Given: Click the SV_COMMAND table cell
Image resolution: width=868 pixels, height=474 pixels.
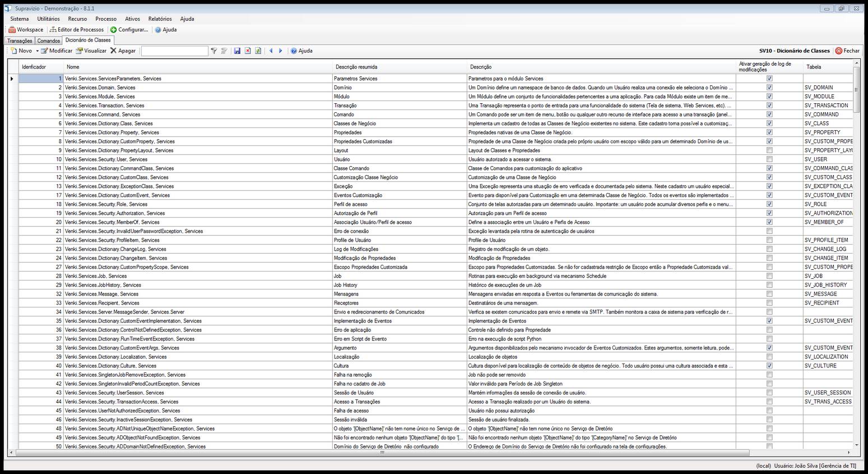Looking at the screenshot, I should pos(828,114).
